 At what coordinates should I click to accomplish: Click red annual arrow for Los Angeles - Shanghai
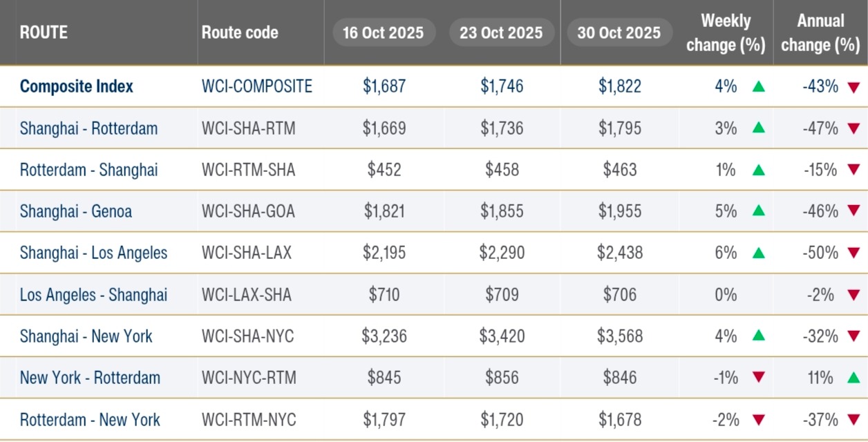click(853, 295)
